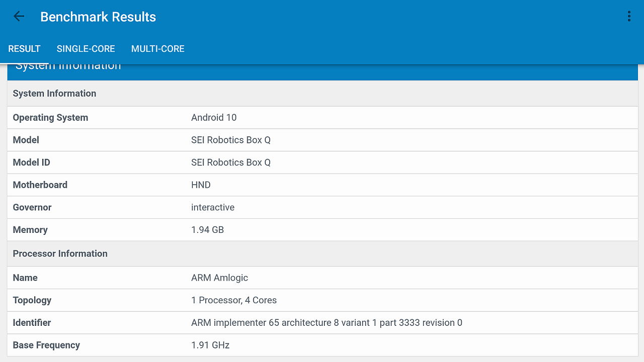Click the ARM Amlogic value
The height and width of the screenshot is (362, 644).
(219, 278)
